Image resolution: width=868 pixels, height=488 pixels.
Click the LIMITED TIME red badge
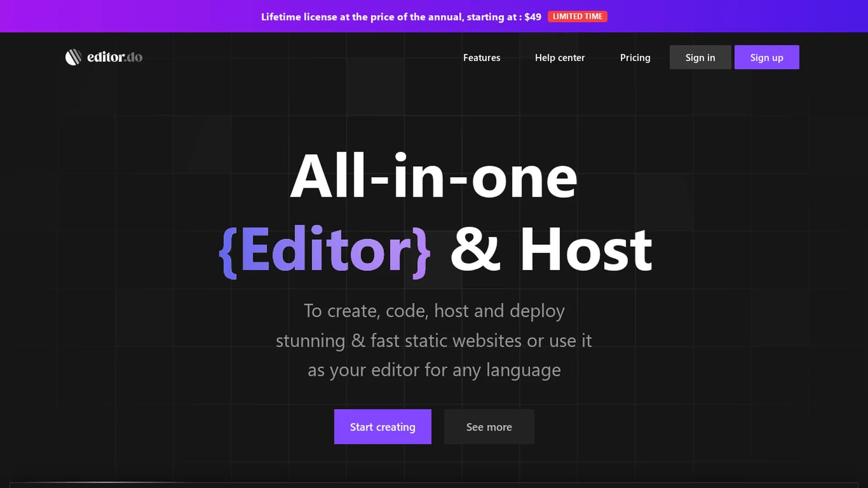pos(577,17)
